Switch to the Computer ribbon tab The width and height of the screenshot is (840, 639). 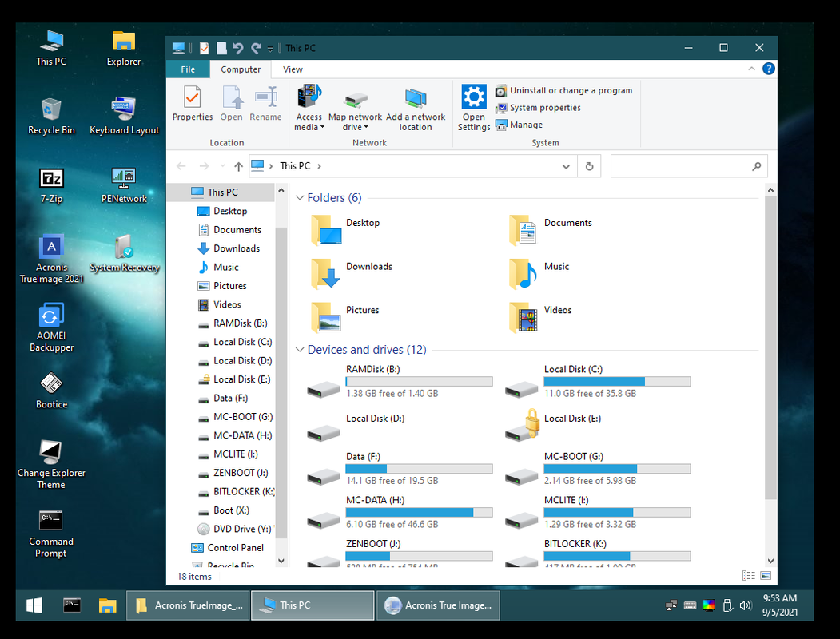point(241,69)
